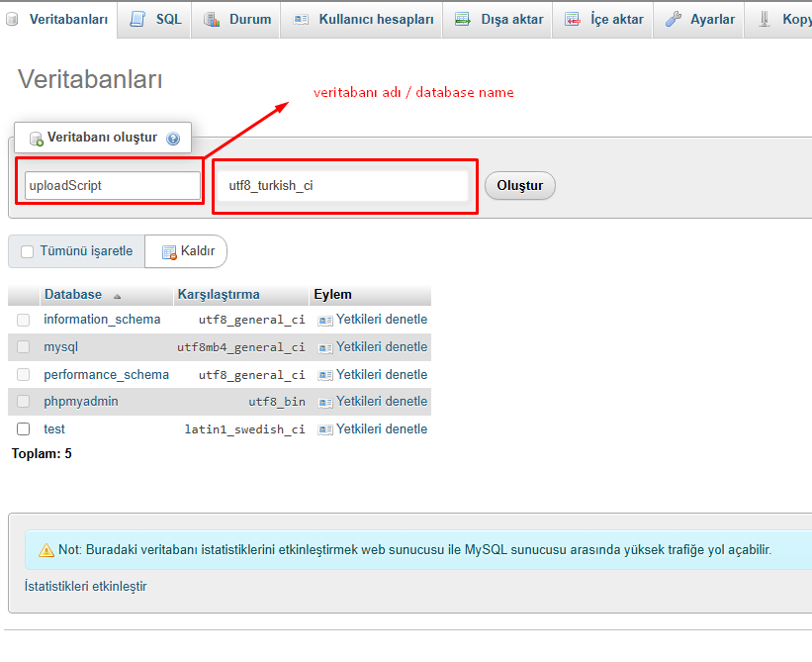Click Yetkileri denetle for information_schema
The image size is (812, 662).
382,319
